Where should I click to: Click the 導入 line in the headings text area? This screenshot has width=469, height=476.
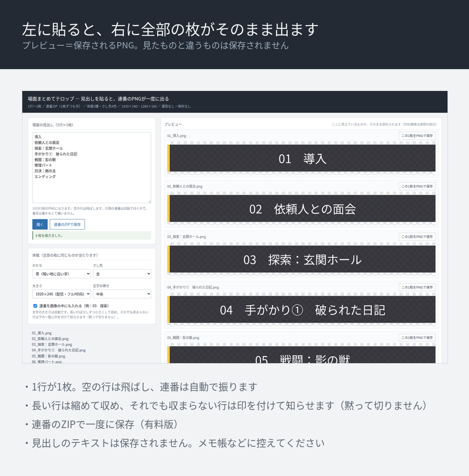(x=38, y=137)
